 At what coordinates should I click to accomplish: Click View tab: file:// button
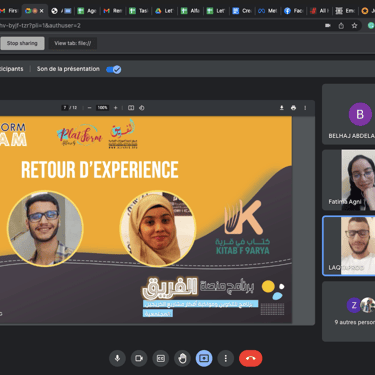(73, 43)
